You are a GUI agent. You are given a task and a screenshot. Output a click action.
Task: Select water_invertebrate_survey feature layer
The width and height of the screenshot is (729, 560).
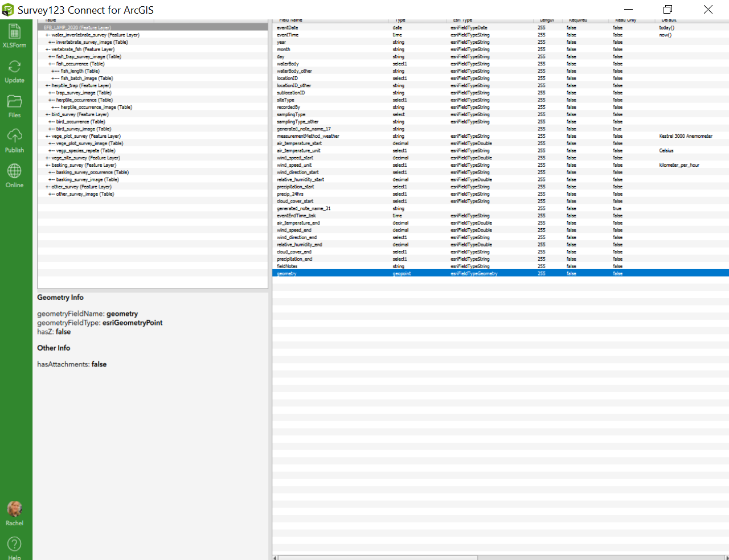click(x=95, y=35)
